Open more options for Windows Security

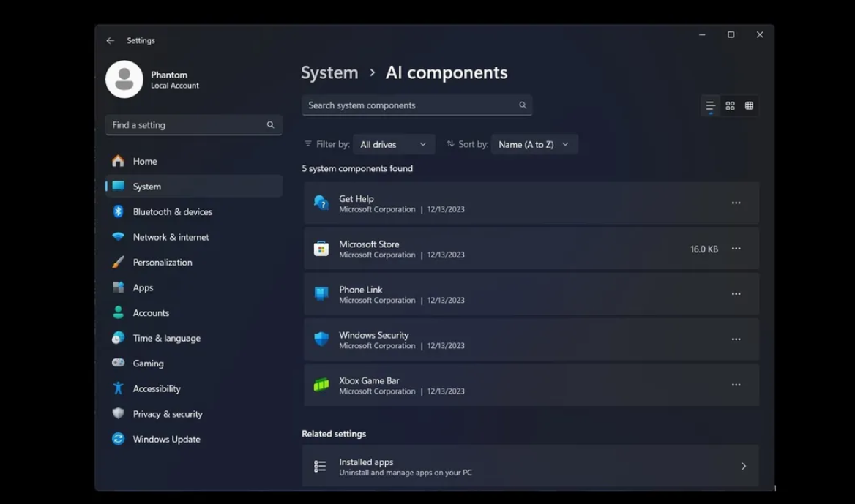pos(736,339)
